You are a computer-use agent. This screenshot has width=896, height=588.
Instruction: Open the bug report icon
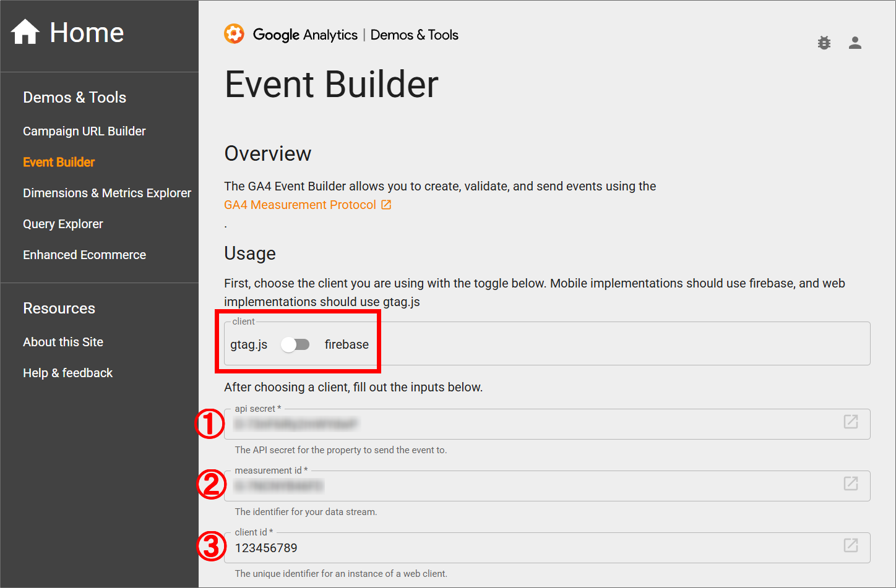(824, 43)
